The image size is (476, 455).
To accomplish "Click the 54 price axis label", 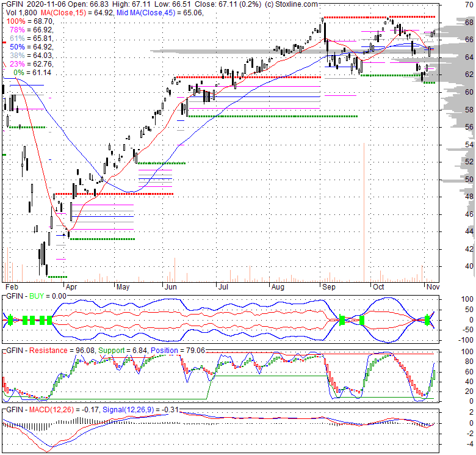I will [469, 145].
